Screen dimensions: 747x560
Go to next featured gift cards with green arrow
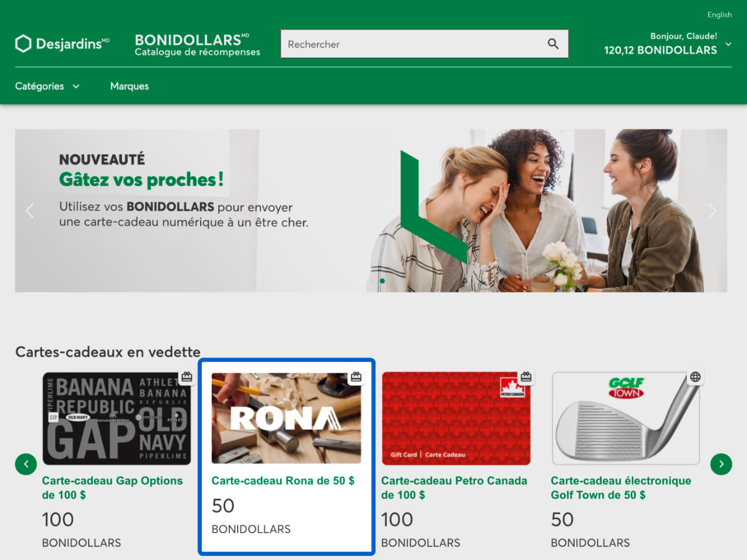pos(721,464)
